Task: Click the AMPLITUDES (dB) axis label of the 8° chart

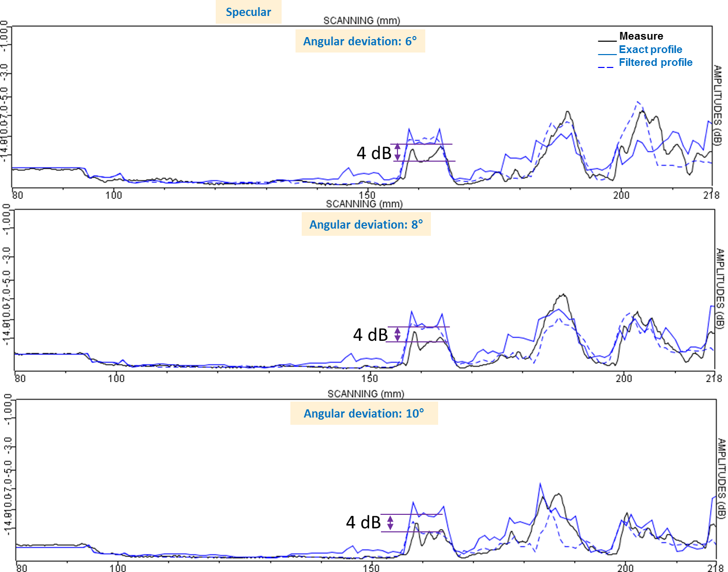Action: pos(720,288)
